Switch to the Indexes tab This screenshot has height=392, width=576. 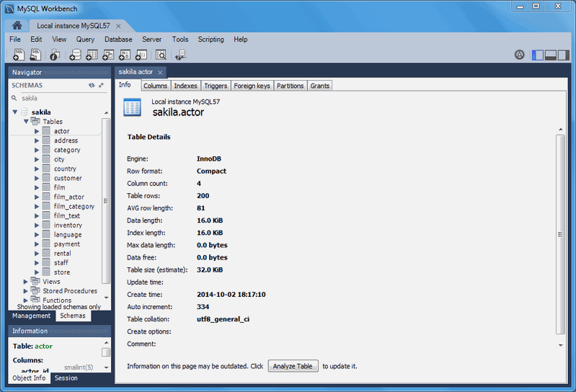[185, 86]
